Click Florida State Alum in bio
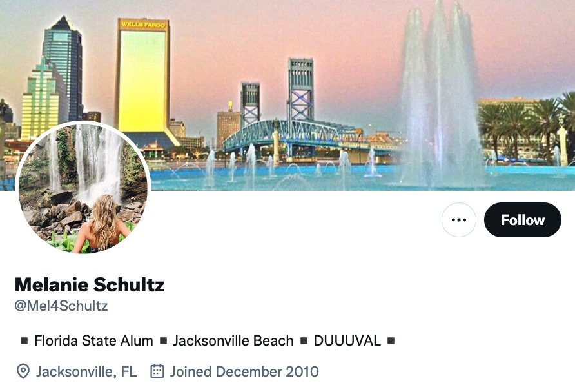Screen dimensions: 575x392 (93, 340)
